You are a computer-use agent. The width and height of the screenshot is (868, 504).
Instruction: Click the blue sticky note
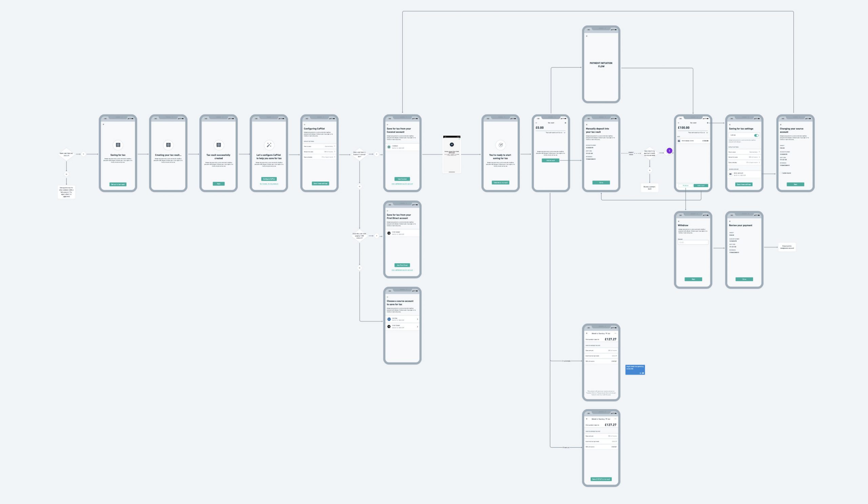[x=635, y=369]
